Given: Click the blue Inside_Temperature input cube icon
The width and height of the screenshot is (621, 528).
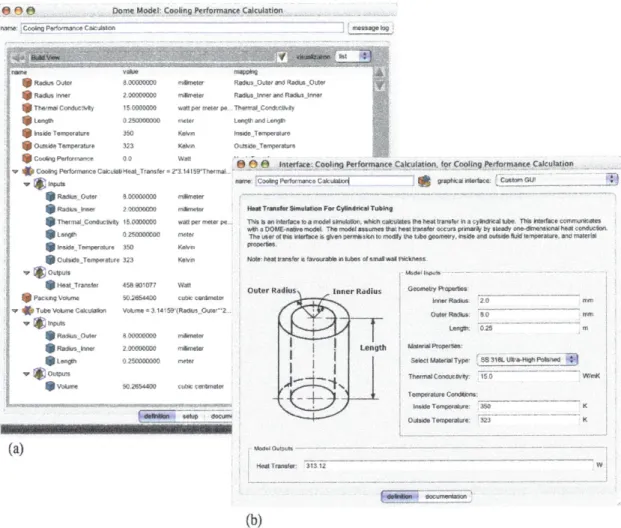Looking at the screenshot, I should pyautogui.click(x=50, y=247).
